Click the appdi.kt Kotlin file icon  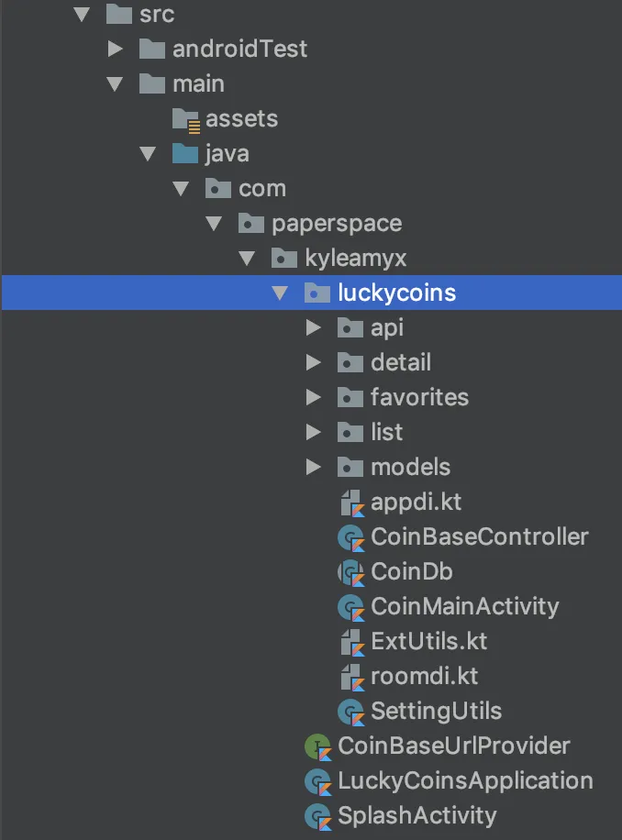tap(351, 503)
